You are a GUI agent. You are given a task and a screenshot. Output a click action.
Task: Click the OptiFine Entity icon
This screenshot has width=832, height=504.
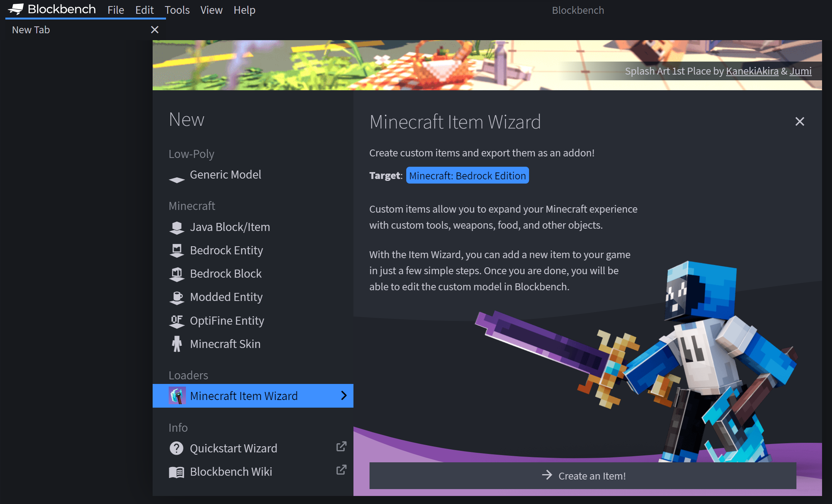(x=176, y=321)
